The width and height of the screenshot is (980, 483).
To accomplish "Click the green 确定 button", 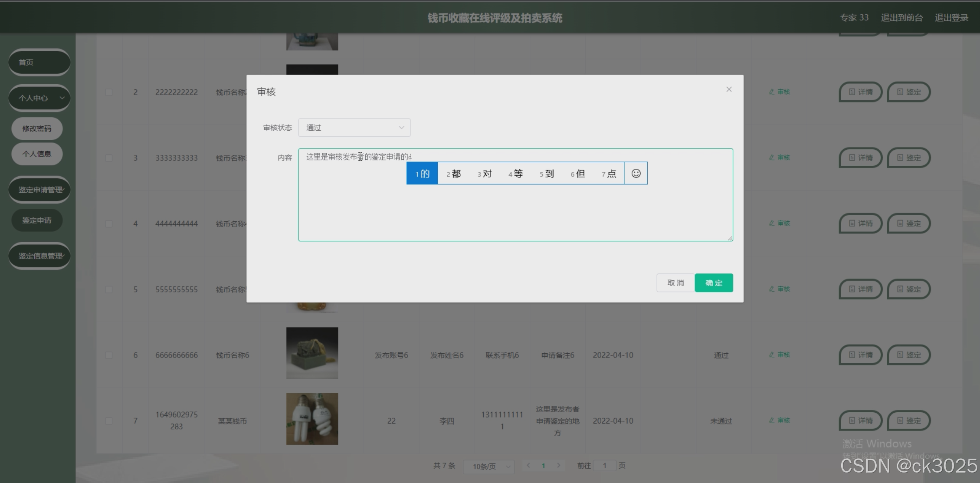I will pos(714,283).
